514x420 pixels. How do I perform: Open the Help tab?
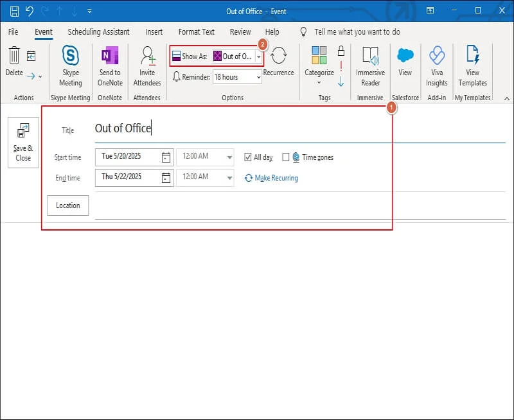pyautogui.click(x=272, y=31)
